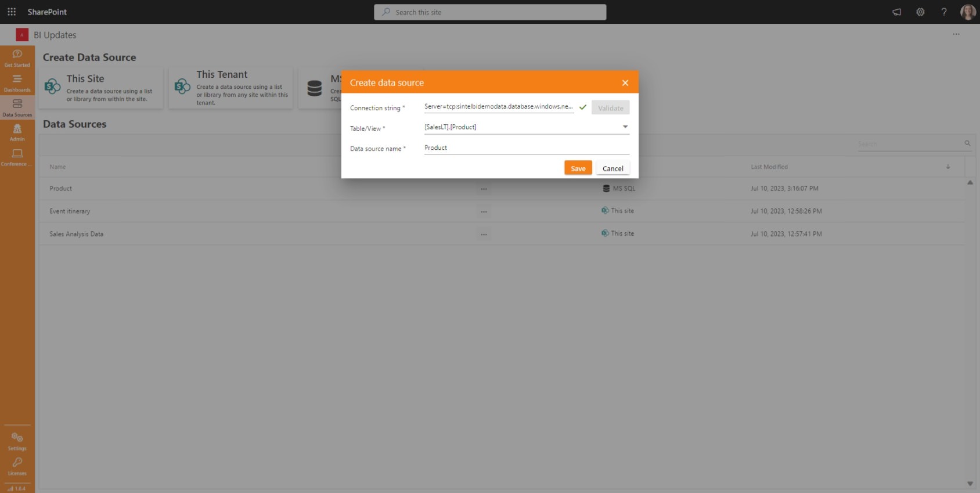Click the megaphone notifications icon
Image resolution: width=980 pixels, height=493 pixels.
(896, 12)
